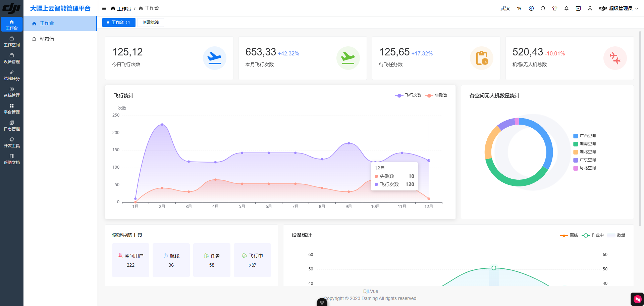Image resolution: width=644 pixels, height=306 pixels.
Task: Toggle 离线 series in 设备统计 legend
Action: (x=569, y=235)
